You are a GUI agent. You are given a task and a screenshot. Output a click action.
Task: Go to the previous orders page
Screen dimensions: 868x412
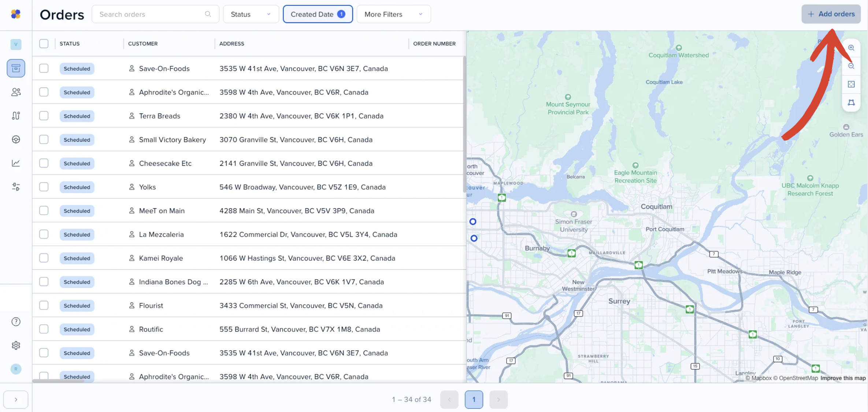point(449,400)
